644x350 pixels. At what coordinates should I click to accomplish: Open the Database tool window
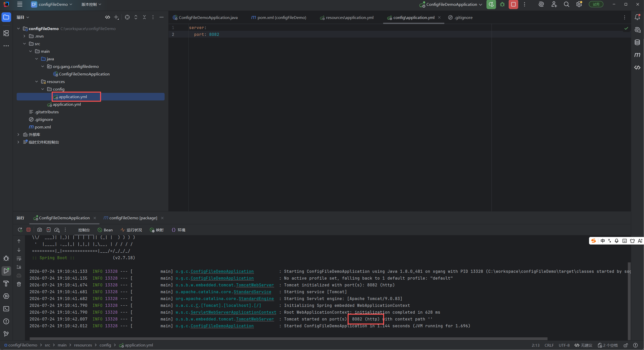[637, 42]
